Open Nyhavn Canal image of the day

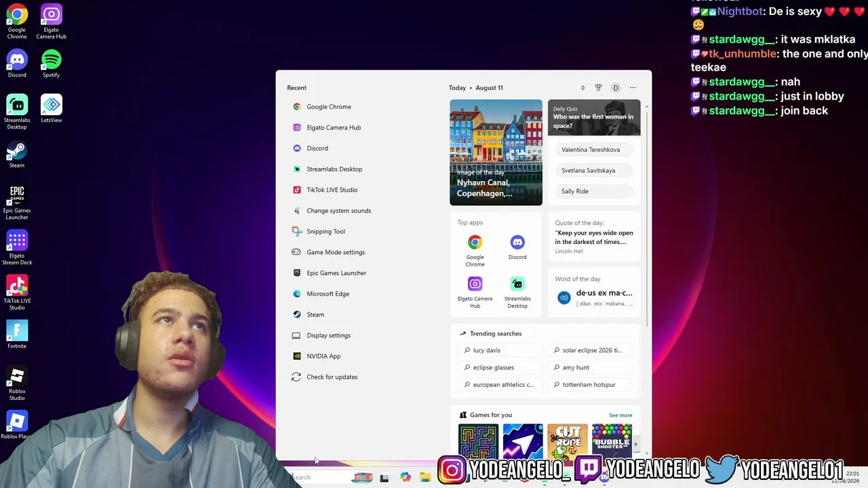tap(496, 152)
